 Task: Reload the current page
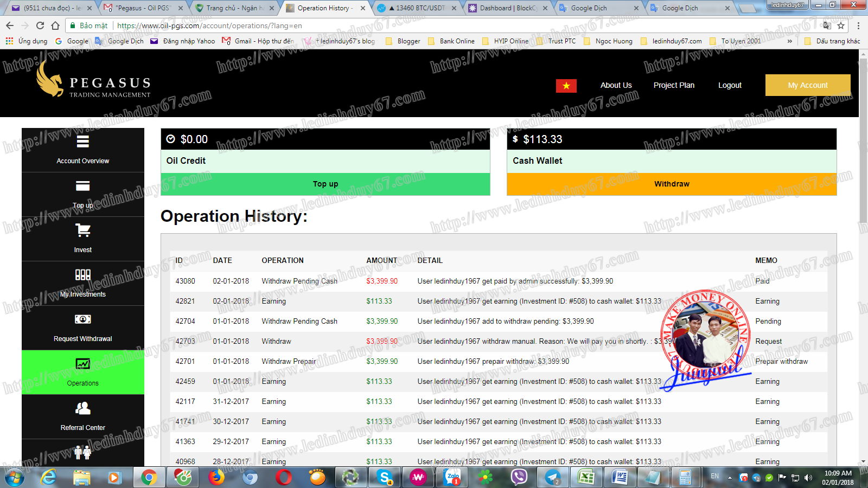(40, 25)
